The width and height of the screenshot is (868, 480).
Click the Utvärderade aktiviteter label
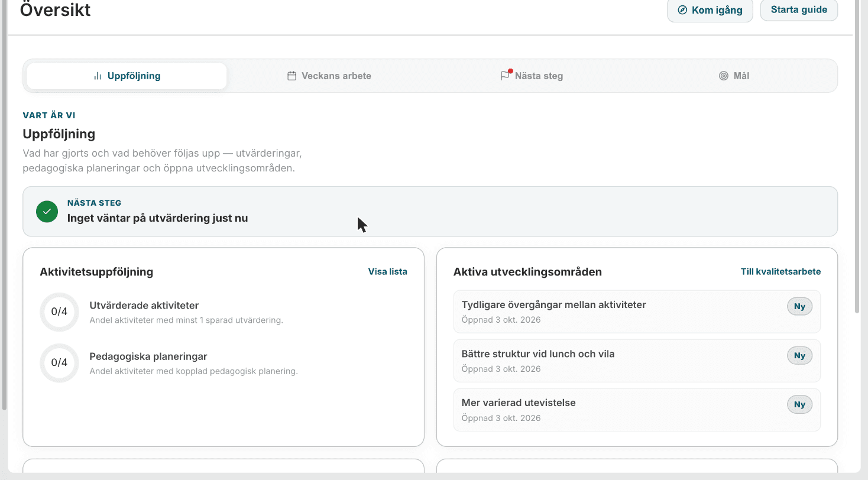pyautogui.click(x=144, y=306)
